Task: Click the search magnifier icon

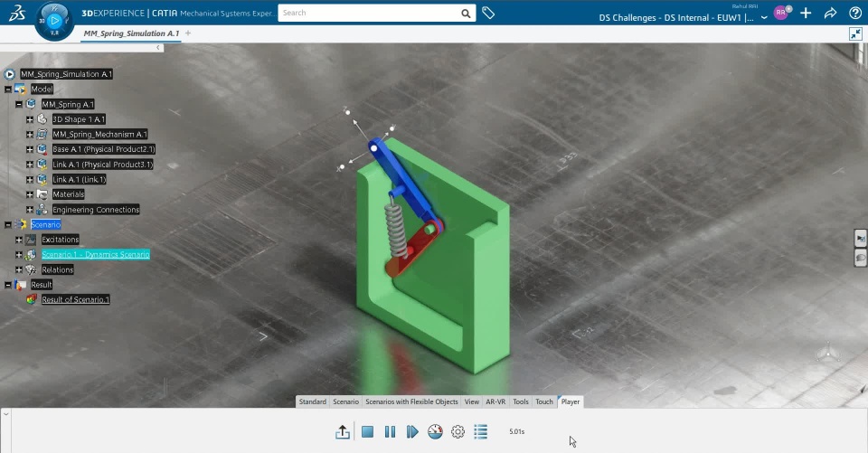Action: (x=467, y=14)
